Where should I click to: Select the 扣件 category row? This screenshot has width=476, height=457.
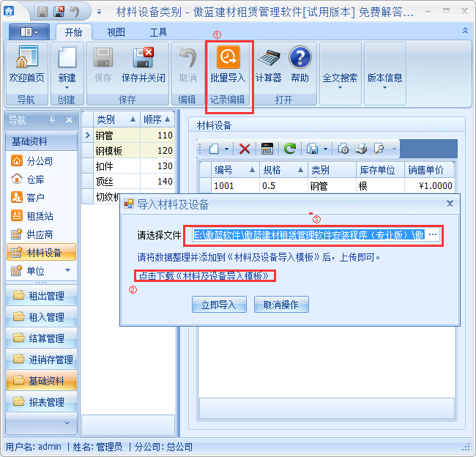[129, 166]
